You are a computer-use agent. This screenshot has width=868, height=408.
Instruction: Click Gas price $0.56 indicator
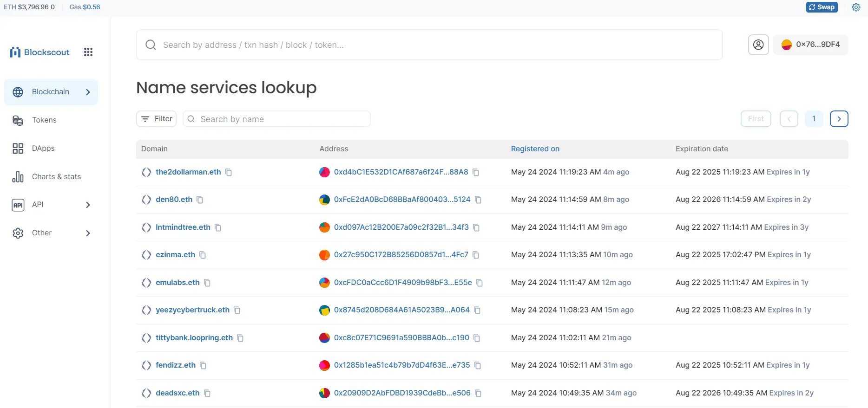(x=85, y=7)
